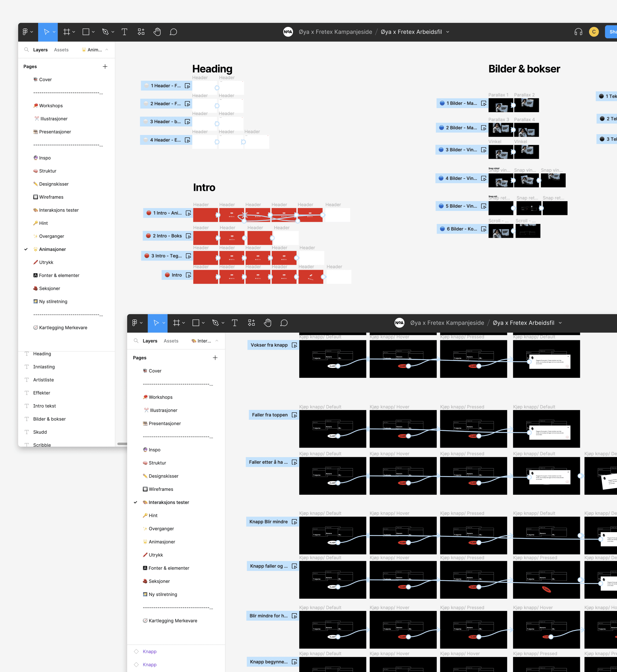
Task: Click the yellow C user avatar
Action: (x=594, y=32)
